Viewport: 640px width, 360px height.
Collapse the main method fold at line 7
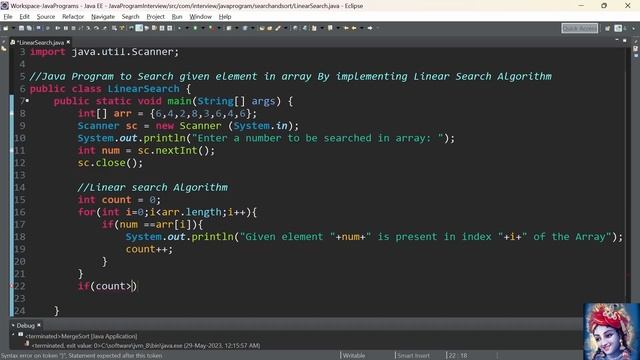click(x=27, y=100)
